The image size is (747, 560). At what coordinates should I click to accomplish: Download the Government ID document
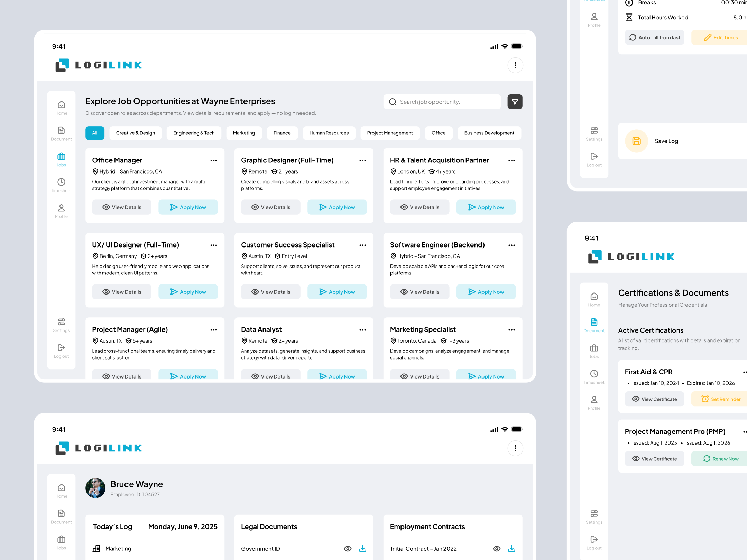(x=363, y=549)
